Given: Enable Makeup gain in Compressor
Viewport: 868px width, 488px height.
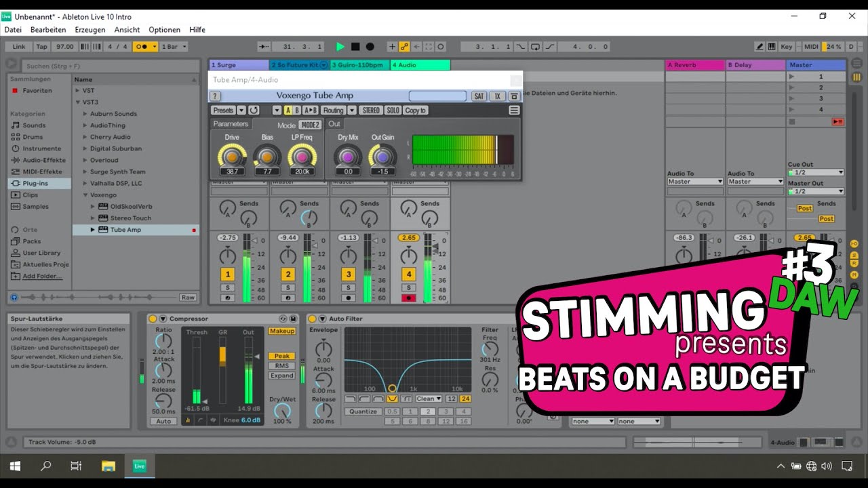Looking at the screenshot, I should pyautogui.click(x=282, y=331).
